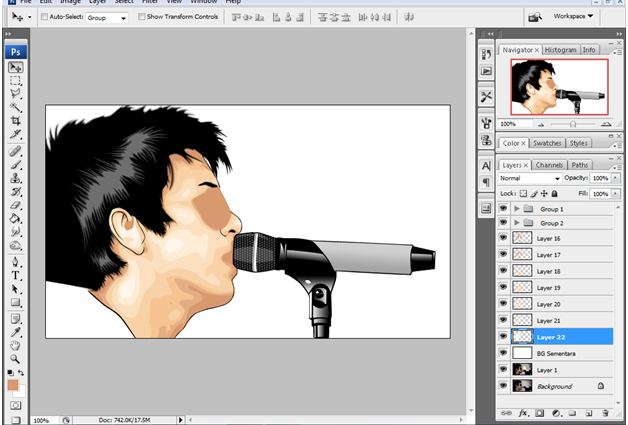Toggle visibility of Layer 19

(503, 287)
